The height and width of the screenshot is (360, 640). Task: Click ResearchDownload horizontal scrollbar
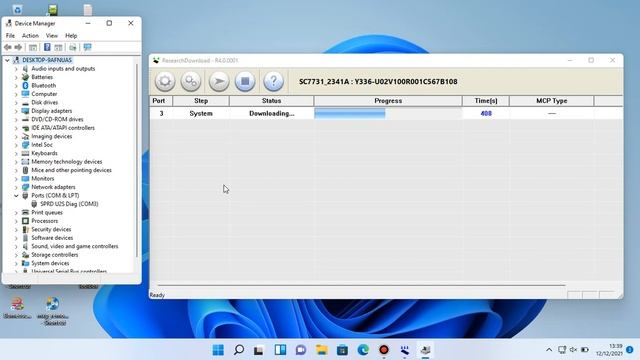coord(361,285)
